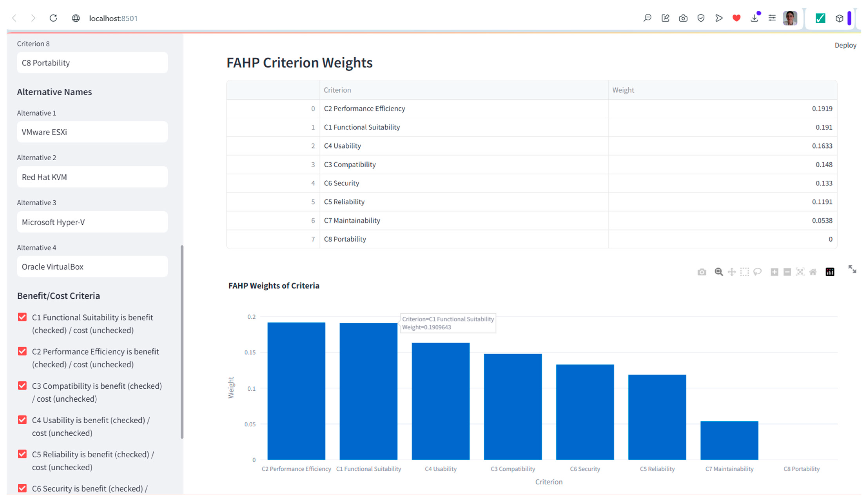Activate the box select tool
This screenshot has height=503, width=868.
(744, 272)
